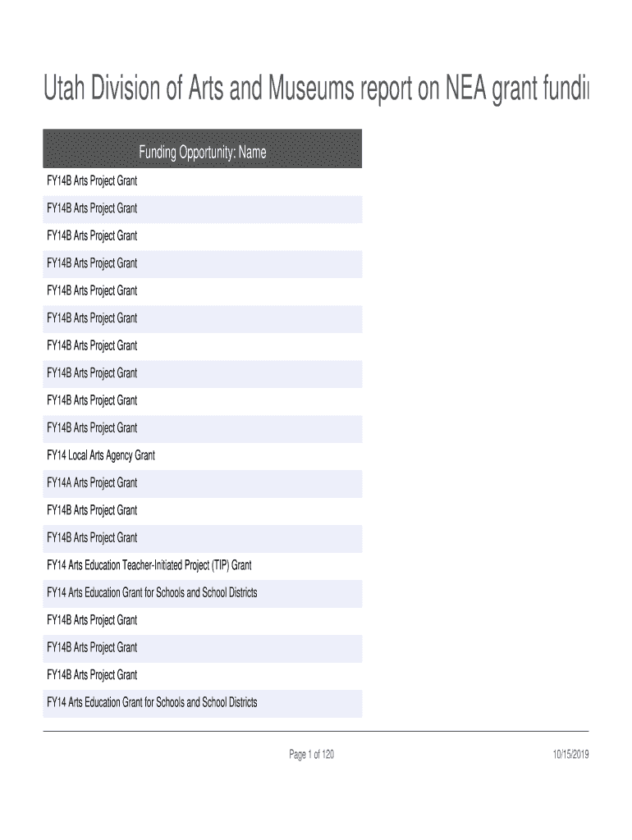632x840 pixels.
Task: Select the first FY14B Arts Project Grant row beneath the header
Action: click(92, 181)
